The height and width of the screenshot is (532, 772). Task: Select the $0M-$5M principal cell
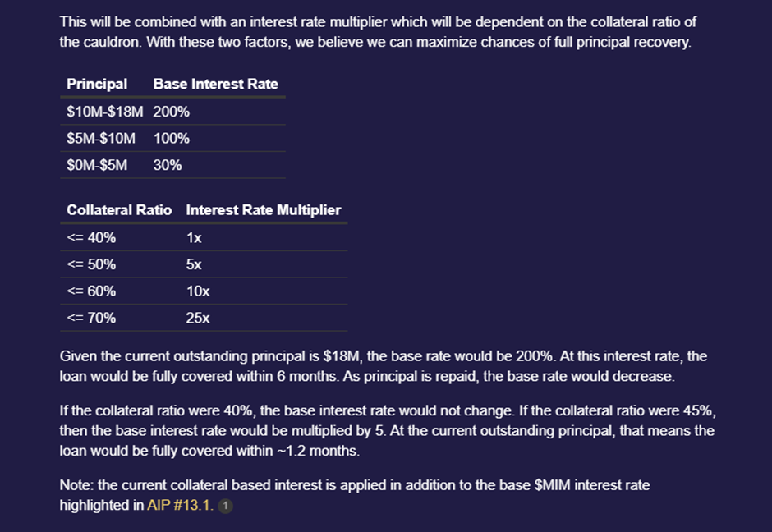97,165
